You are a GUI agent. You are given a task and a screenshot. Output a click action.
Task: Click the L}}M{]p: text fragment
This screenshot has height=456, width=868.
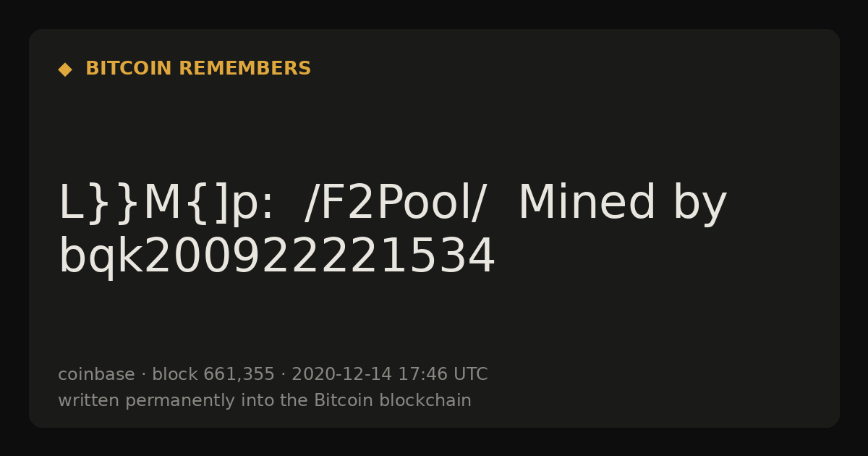(x=166, y=203)
